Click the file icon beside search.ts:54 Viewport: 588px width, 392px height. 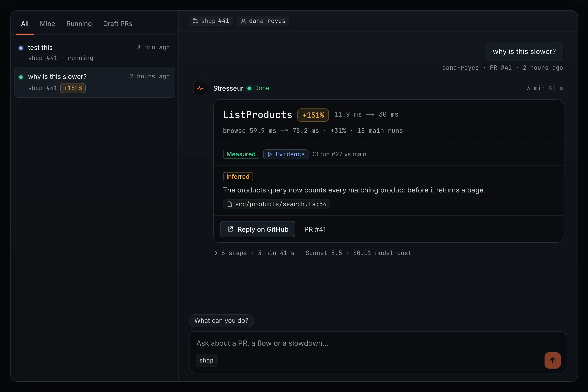point(229,204)
